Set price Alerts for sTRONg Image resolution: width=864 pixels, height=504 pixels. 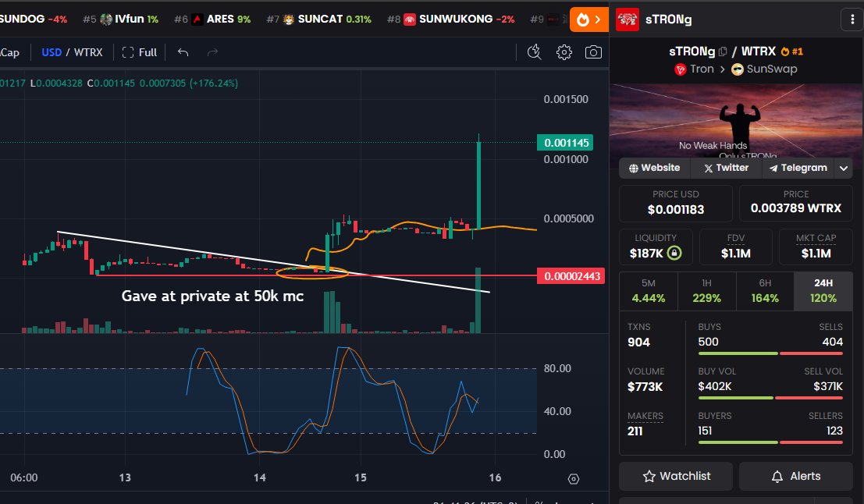pos(795,476)
